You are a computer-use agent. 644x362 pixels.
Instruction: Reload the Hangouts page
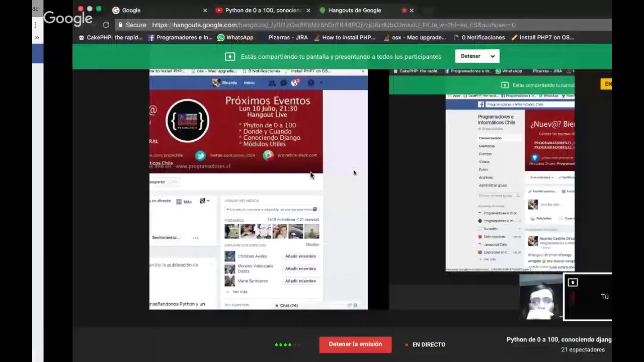click(106, 25)
